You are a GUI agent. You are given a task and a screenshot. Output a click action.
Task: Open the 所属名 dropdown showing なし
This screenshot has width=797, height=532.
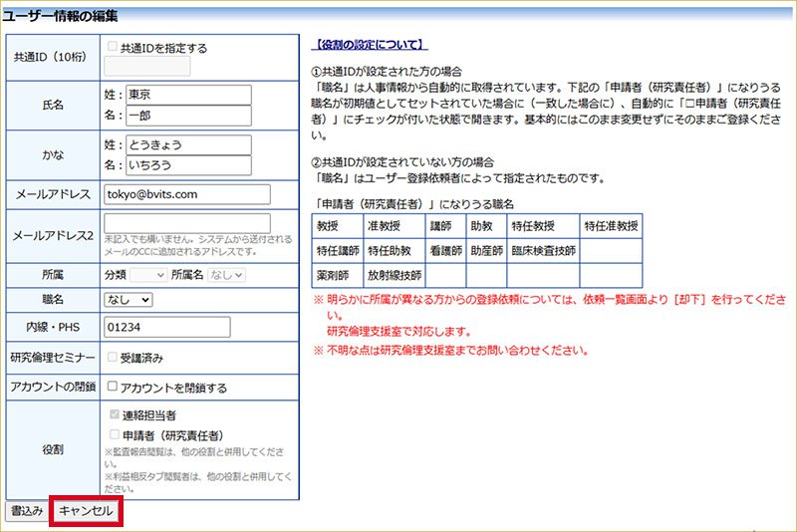tap(226, 275)
